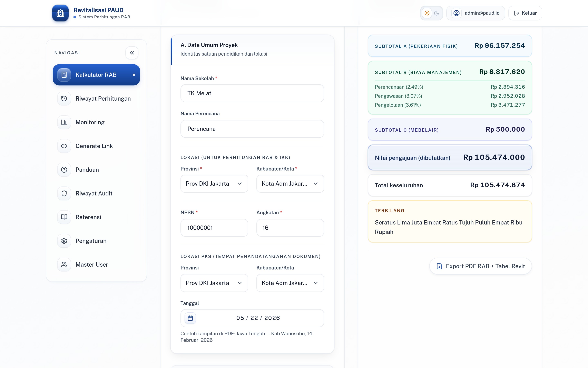Viewport: 588px width, 368px height.
Task: Click the Export PDF file download icon
Action: (x=439, y=266)
